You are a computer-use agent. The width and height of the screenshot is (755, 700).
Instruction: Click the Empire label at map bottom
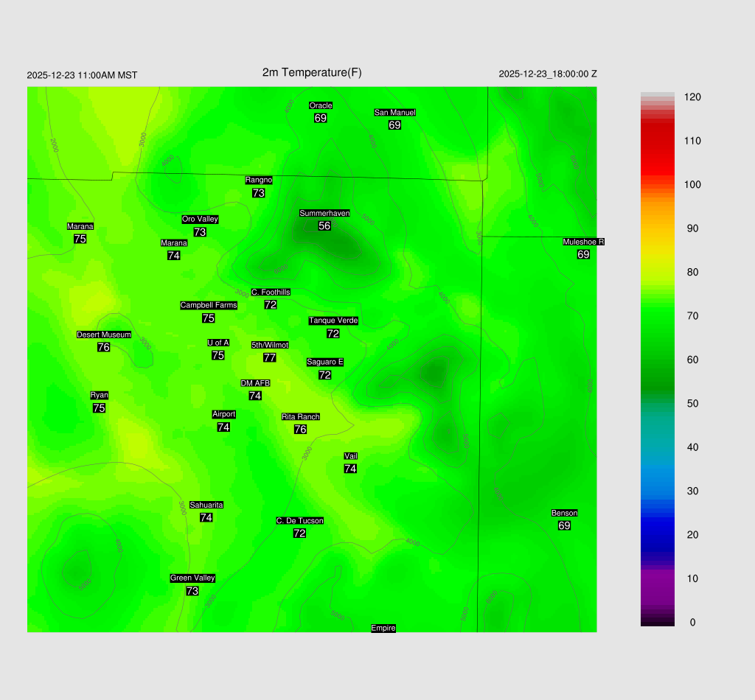[x=383, y=628]
